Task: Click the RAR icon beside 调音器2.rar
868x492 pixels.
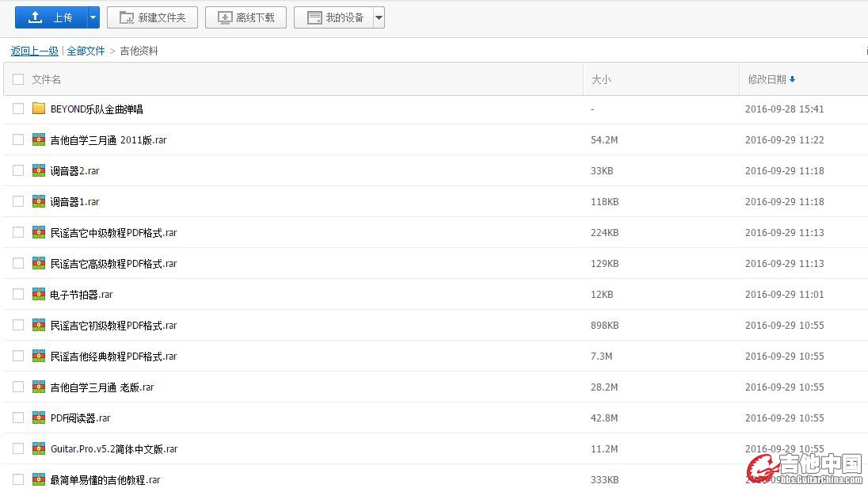Action: point(39,170)
